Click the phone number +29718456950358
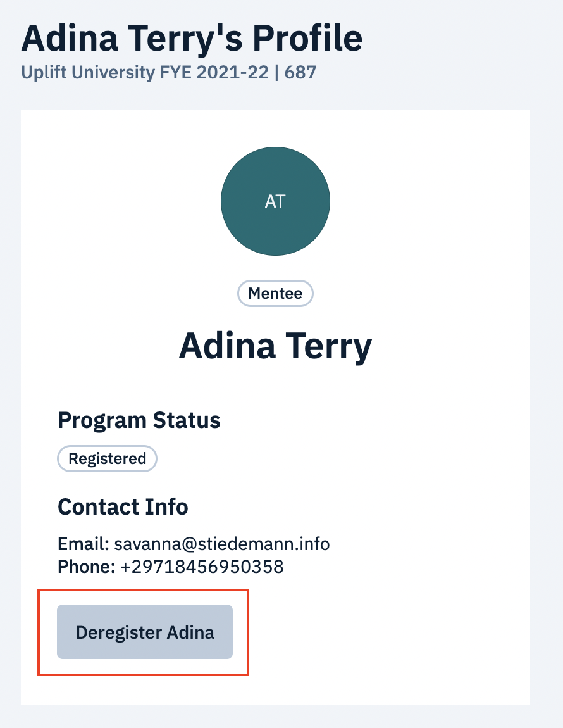This screenshot has width=563, height=728. pyautogui.click(x=202, y=566)
